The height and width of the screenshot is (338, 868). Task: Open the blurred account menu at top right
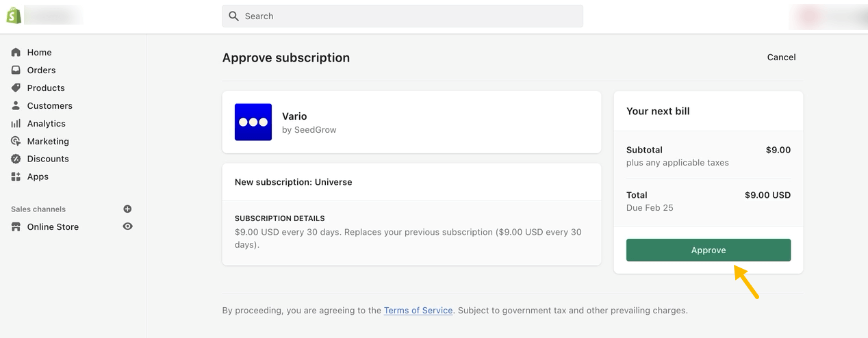(x=827, y=16)
